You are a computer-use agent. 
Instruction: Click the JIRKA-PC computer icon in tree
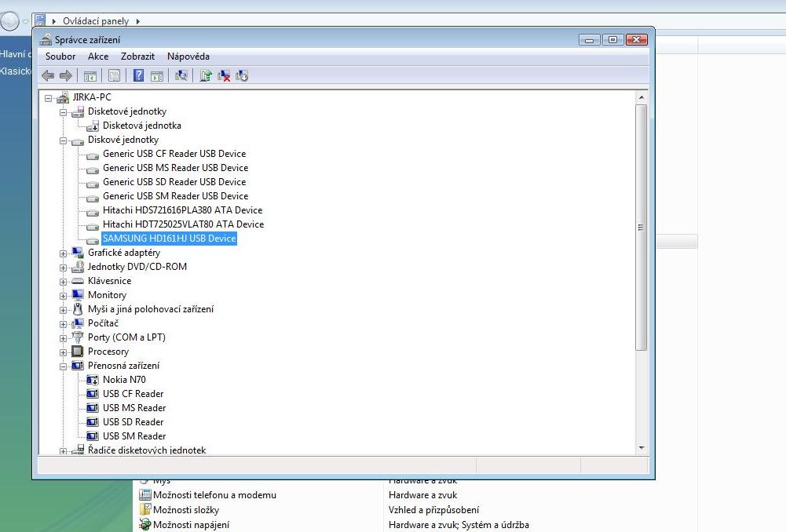click(63, 97)
